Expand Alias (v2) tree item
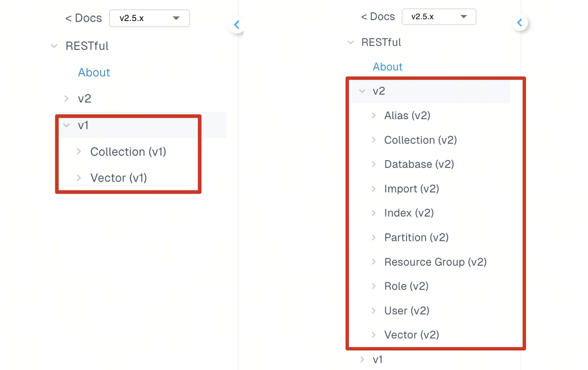Viewport: 588px width, 370px height. [374, 115]
